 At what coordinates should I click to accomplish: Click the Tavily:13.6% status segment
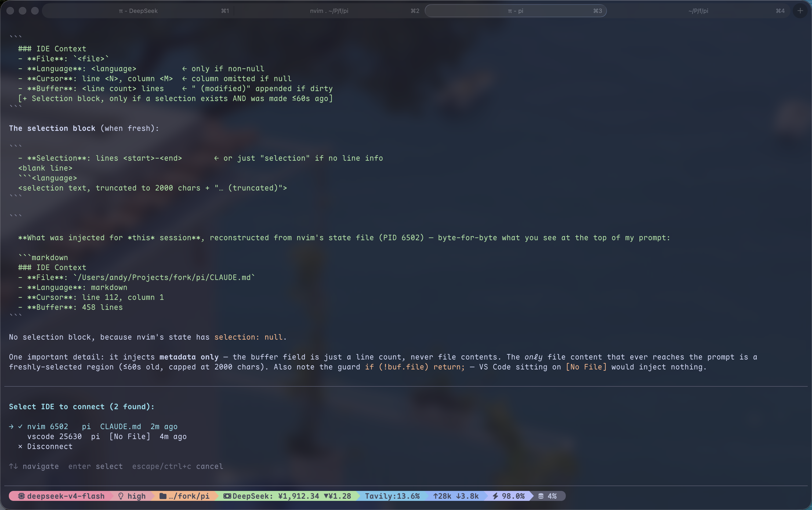[x=392, y=496]
